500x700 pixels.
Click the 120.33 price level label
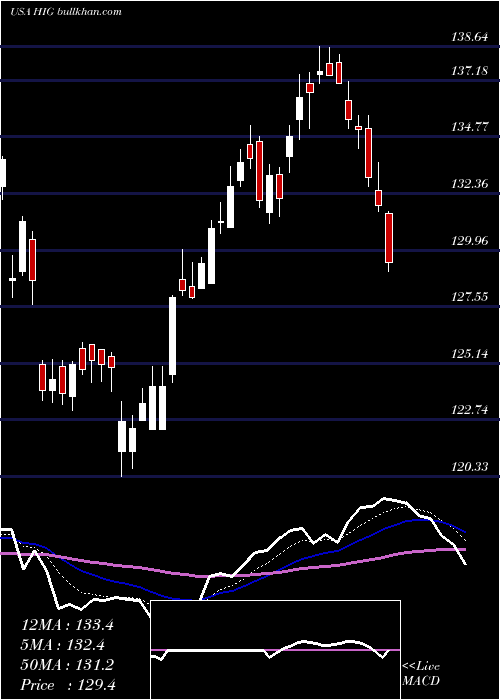(469, 467)
